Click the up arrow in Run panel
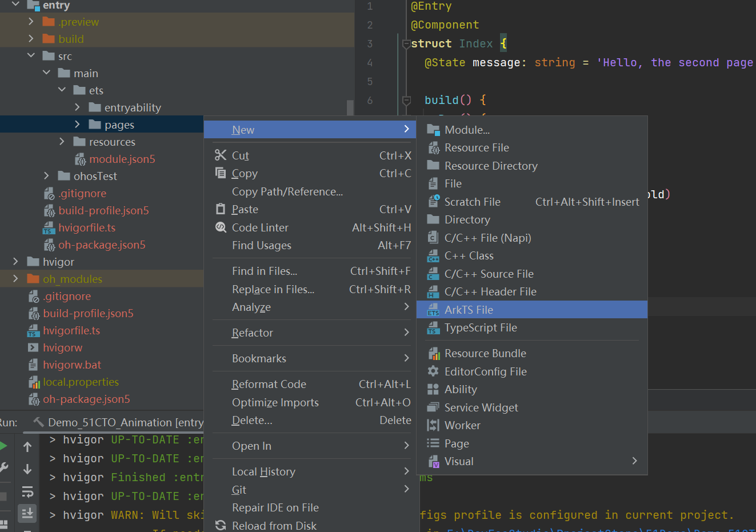The height and width of the screenshot is (532, 756). click(x=27, y=446)
